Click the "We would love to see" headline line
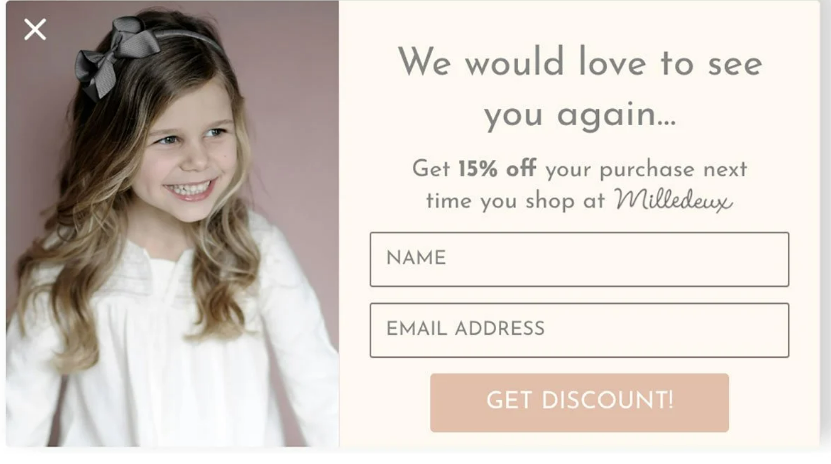Screen dimensions: 831x464 [x=580, y=62]
